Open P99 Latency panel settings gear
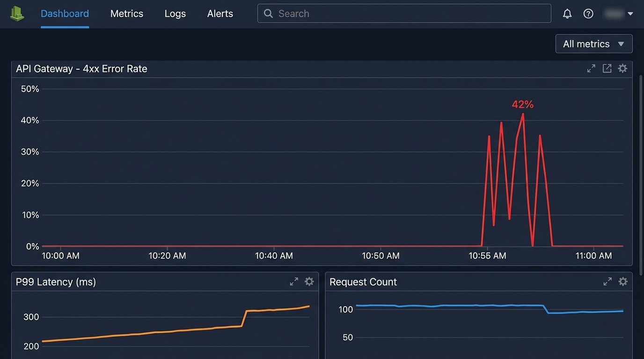This screenshot has height=359, width=644. pos(309,281)
